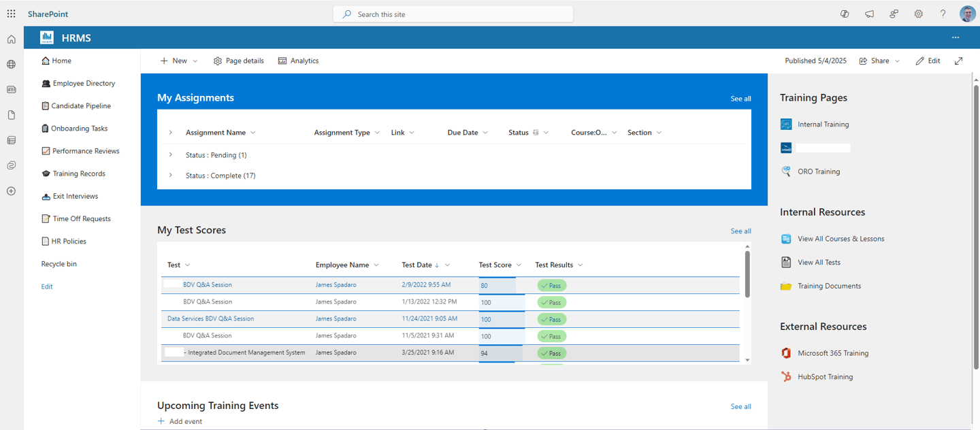
Task: Open the SharePoint app launcher waffle icon
Action: click(x=11, y=14)
